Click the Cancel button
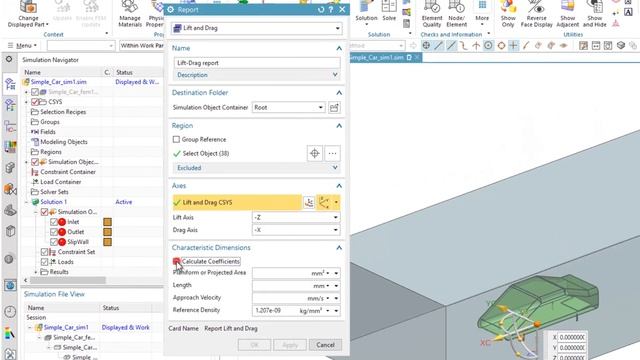 [x=325, y=345]
